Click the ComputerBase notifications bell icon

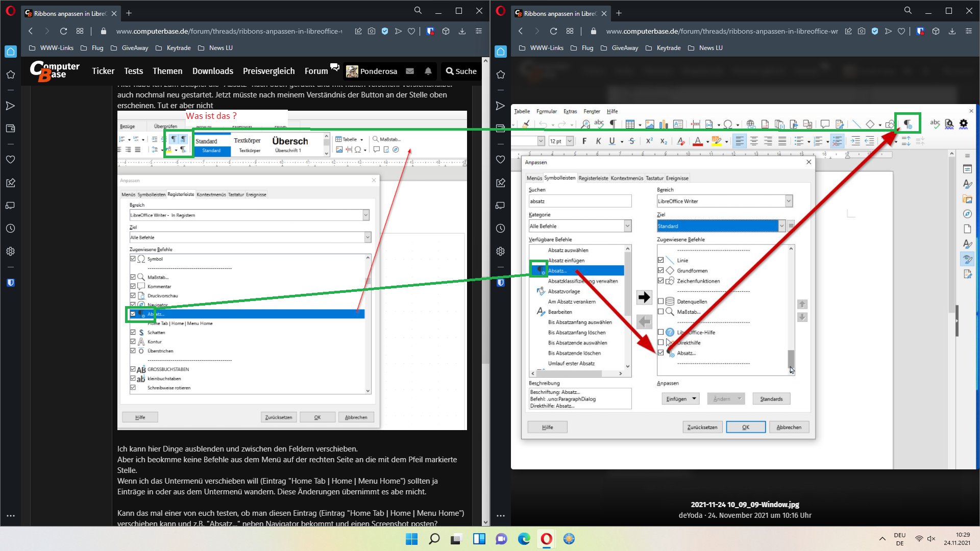click(x=428, y=71)
